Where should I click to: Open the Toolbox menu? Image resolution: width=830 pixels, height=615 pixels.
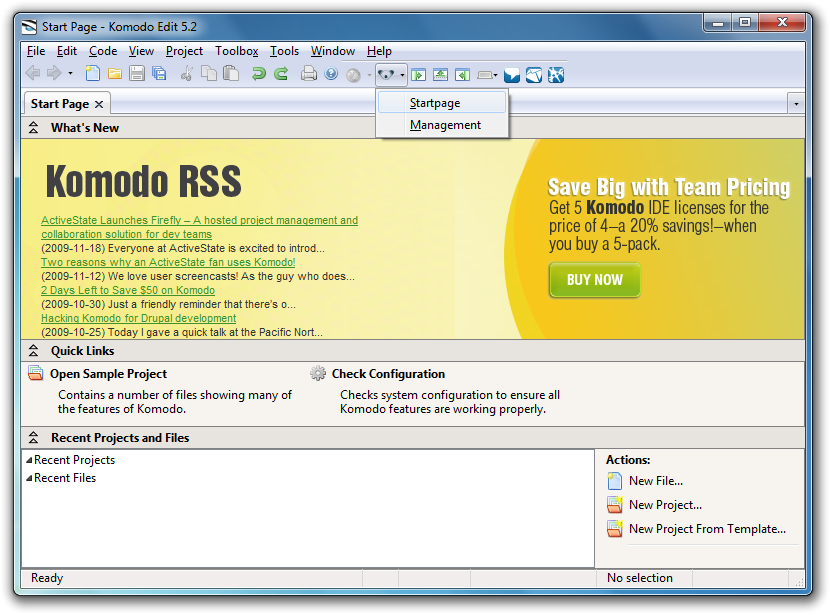[237, 51]
